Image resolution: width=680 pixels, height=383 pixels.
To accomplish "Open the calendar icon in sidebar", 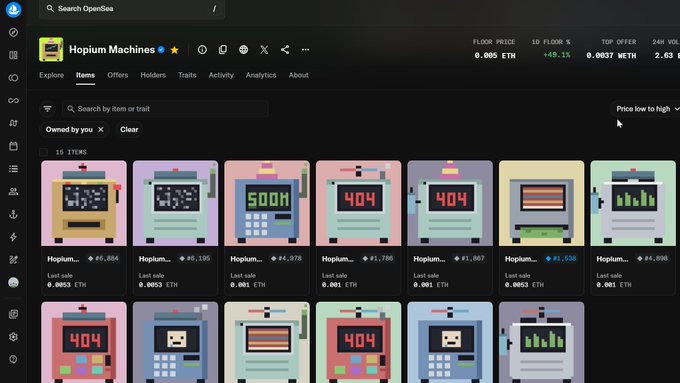I will coord(13,146).
